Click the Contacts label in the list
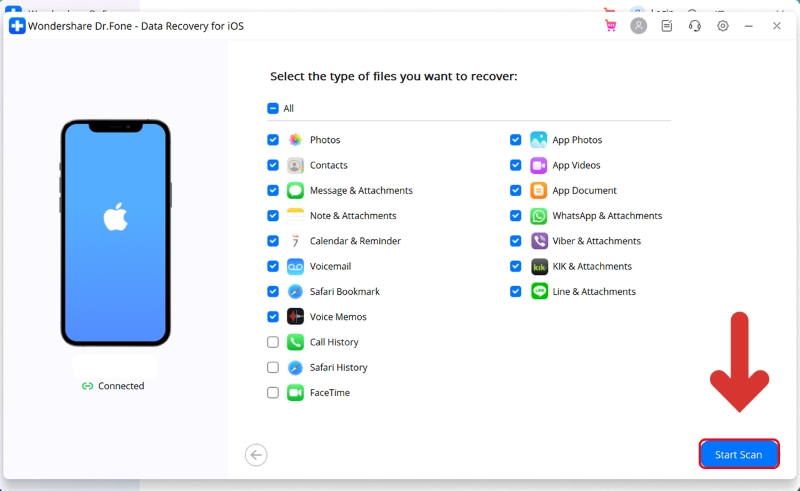Screen dimensions: 800x491 tap(328, 165)
